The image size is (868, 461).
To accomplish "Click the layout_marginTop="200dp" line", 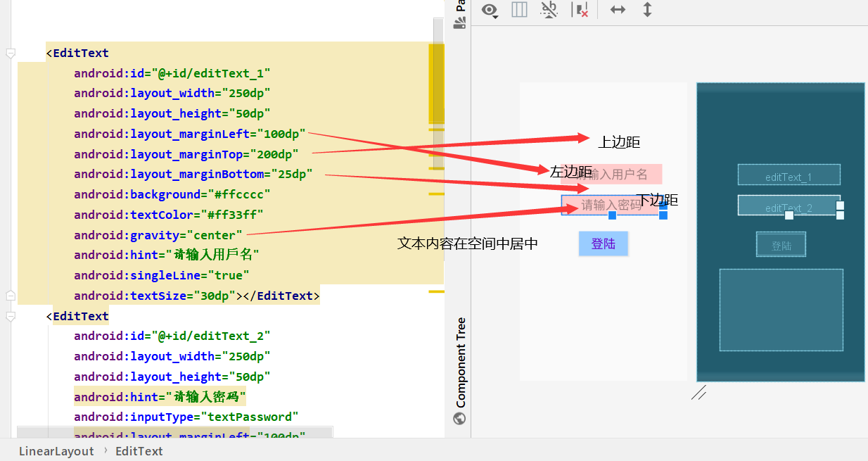I will [x=186, y=154].
